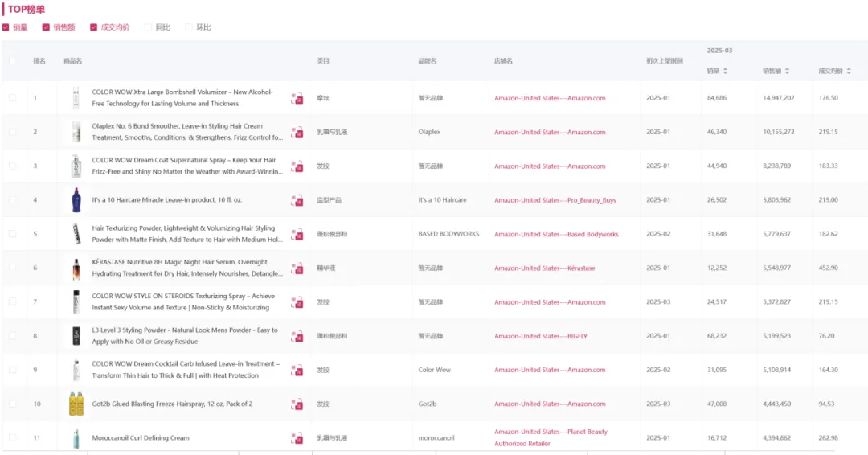Click pink icon in L3 Level 3 Styling Powder row
This screenshot has width=868, height=455.
(297, 336)
